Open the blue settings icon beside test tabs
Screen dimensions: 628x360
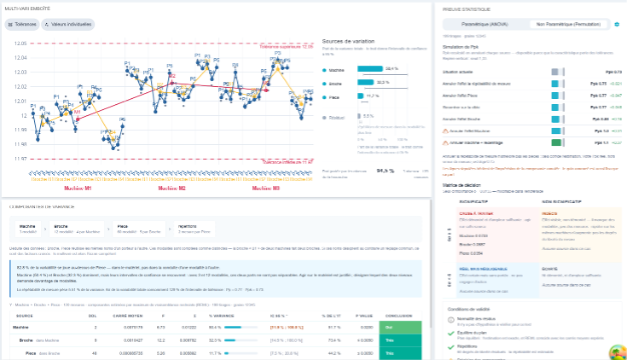(x=617, y=24)
